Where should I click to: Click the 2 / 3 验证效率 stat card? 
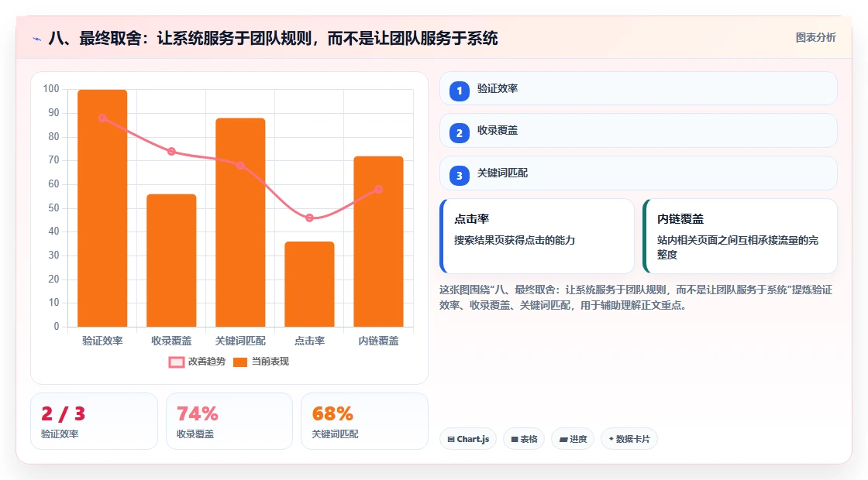(94, 421)
